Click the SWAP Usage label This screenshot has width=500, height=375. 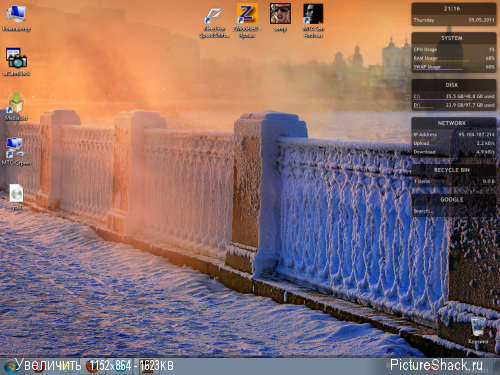pyautogui.click(x=427, y=67)
